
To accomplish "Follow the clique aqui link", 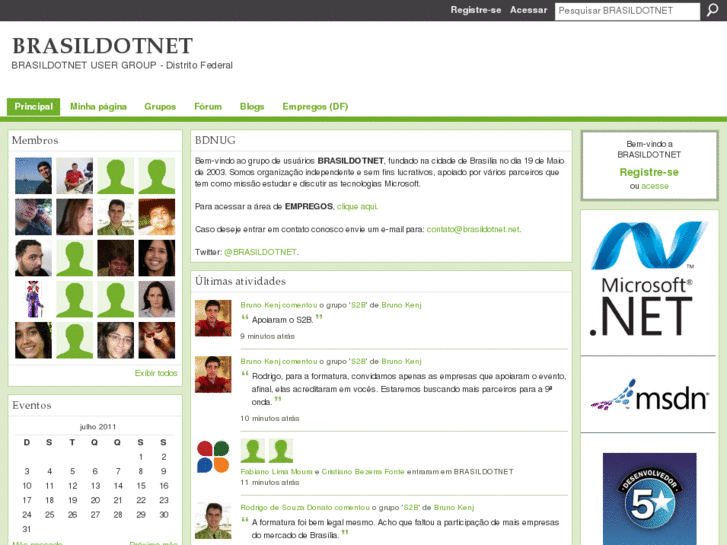I will (x=357, y=206).
